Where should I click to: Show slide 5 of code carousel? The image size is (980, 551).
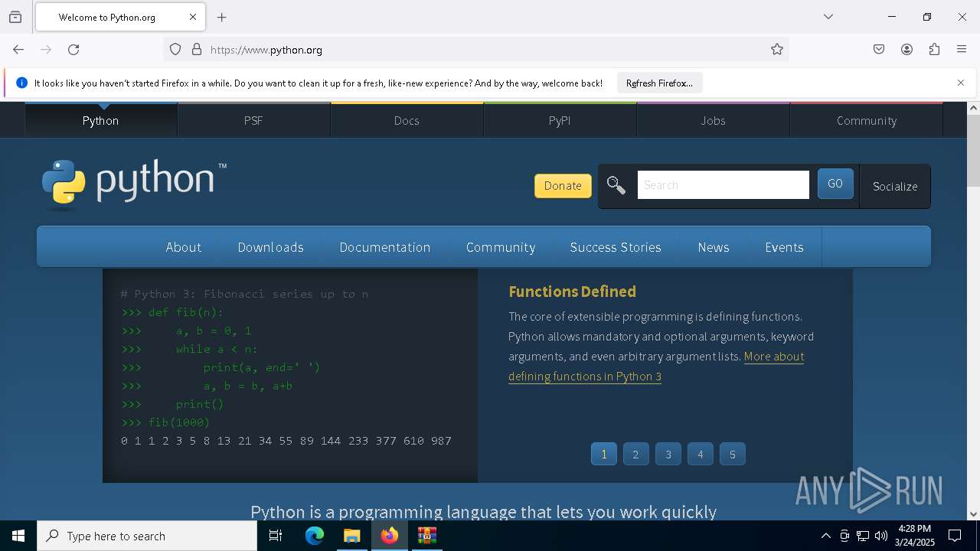tap(733, 455)
